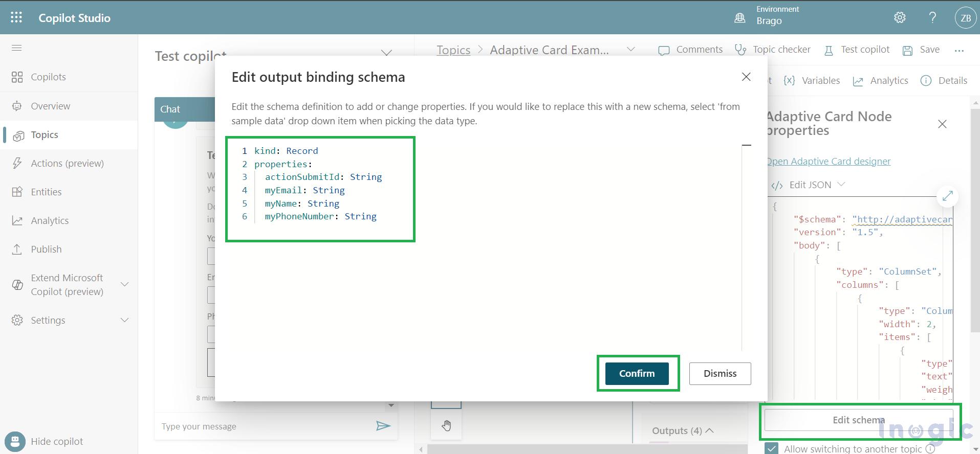Viewport: 980px width, 454px height.
Task: Open Adaptive Card designer link
Action: click(x=829, y=161)
